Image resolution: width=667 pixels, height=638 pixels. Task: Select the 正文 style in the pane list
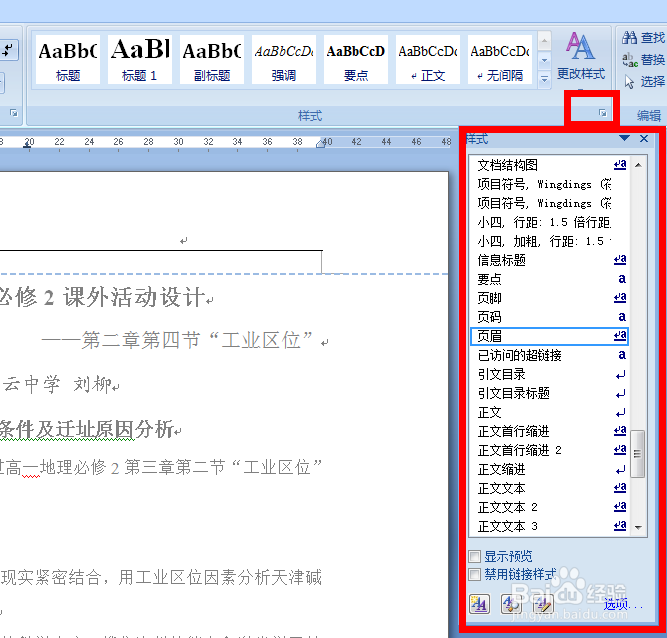549,413
